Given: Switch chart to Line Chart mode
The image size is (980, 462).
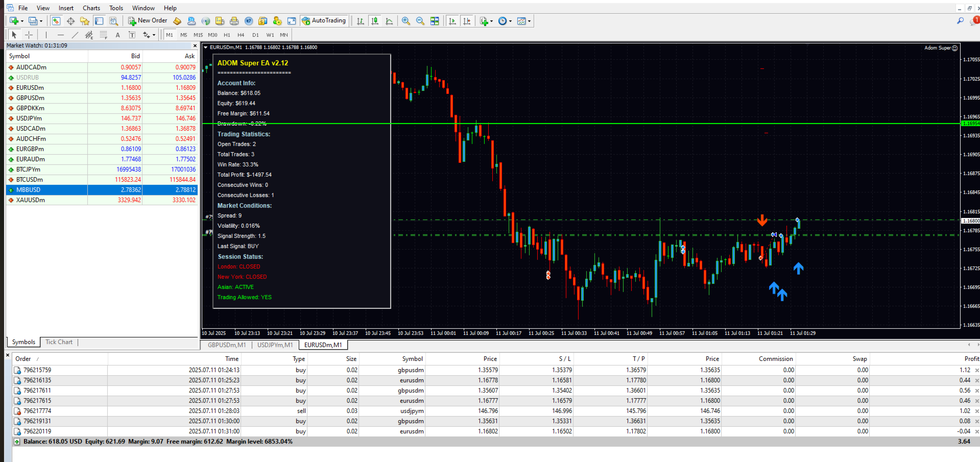Looking at the screenshot, I should tap(389, 21).
